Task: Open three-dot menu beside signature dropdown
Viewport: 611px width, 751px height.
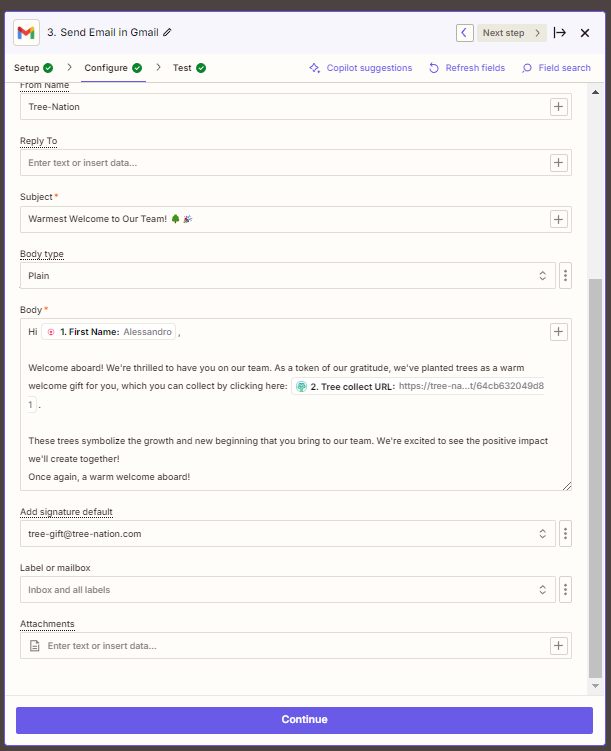Action: coord(566,534)
